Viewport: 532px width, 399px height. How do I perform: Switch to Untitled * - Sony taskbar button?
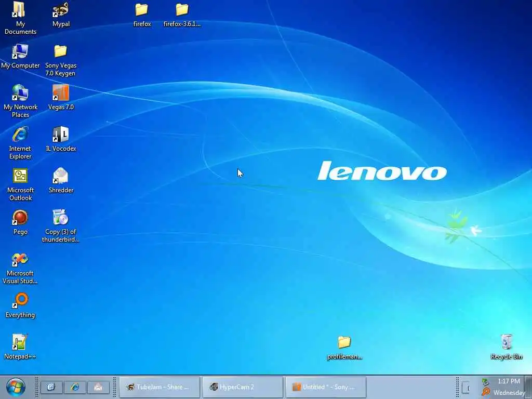coord(326,387)
